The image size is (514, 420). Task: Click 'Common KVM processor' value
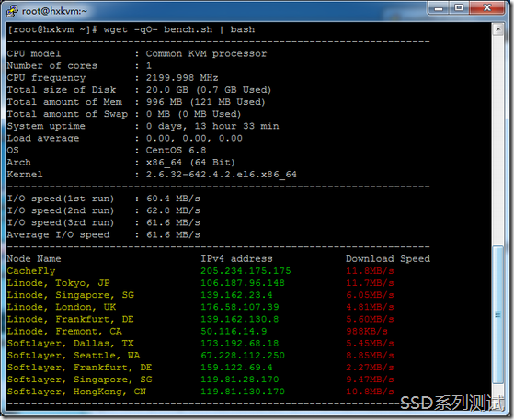click(x=206, y=53)
